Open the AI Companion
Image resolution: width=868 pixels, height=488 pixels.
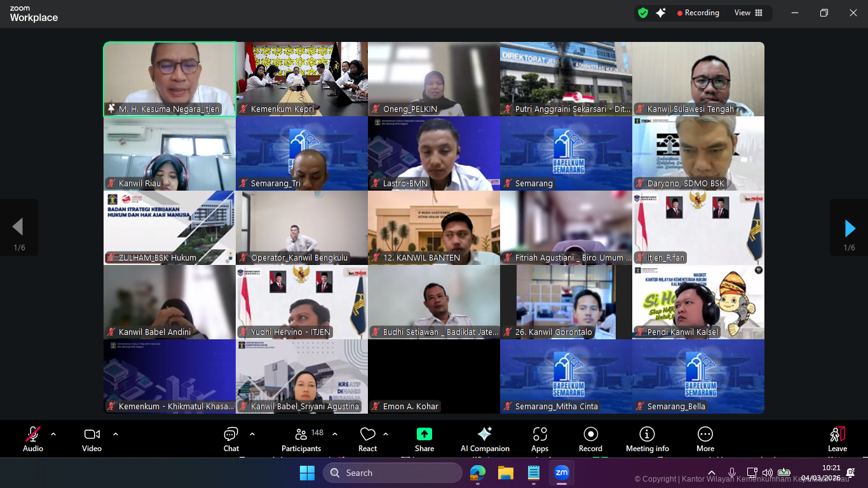(485, 439)
